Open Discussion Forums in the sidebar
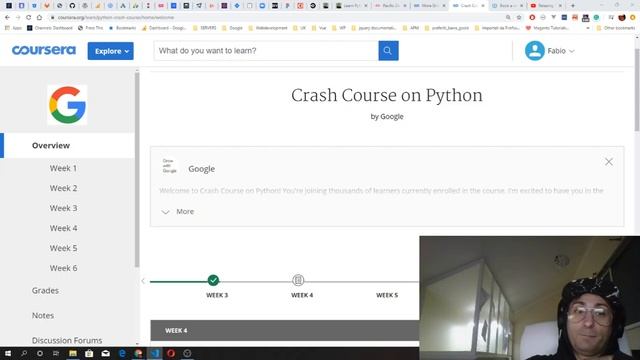This screenshot has height=360, width=640. 67,340
